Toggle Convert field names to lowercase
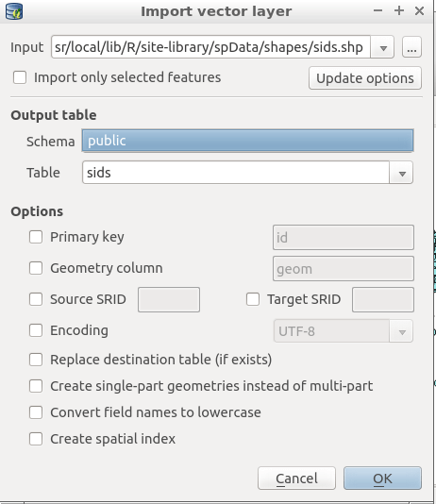 click(36, 412)
